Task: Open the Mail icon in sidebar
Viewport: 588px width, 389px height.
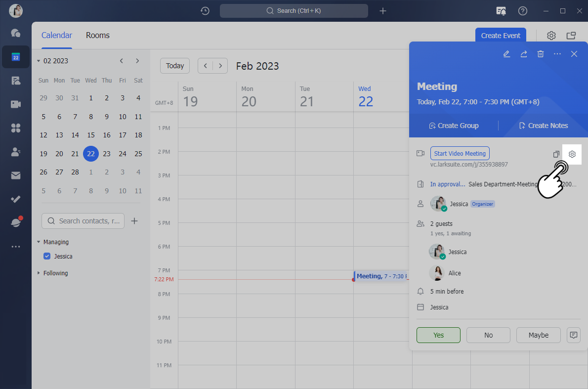Action: coord(16,175)
